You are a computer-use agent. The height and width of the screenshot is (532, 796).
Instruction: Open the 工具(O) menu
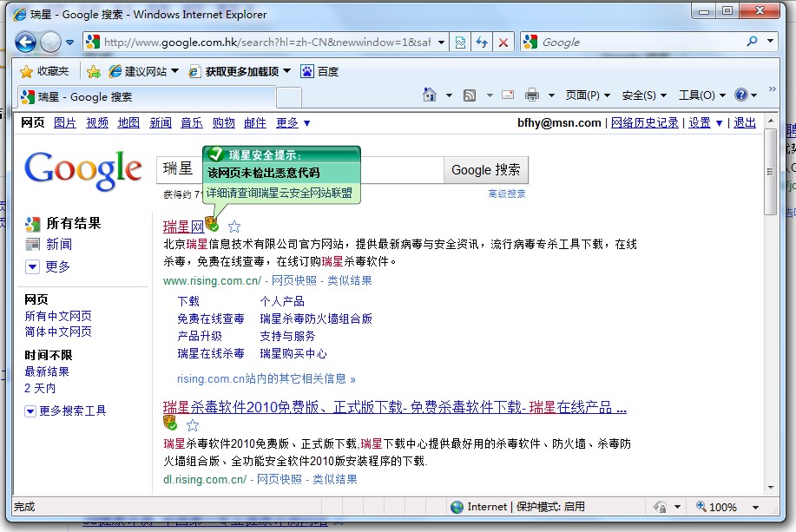click(x=702, y=95)
